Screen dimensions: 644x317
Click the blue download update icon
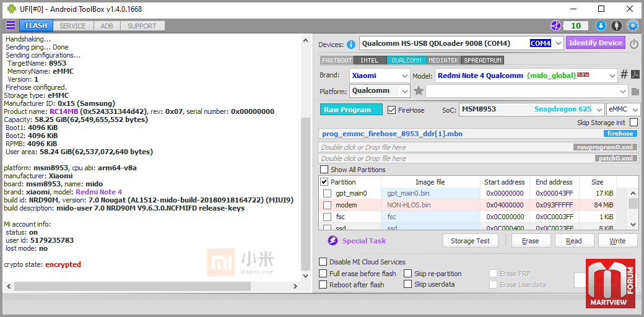601,26
